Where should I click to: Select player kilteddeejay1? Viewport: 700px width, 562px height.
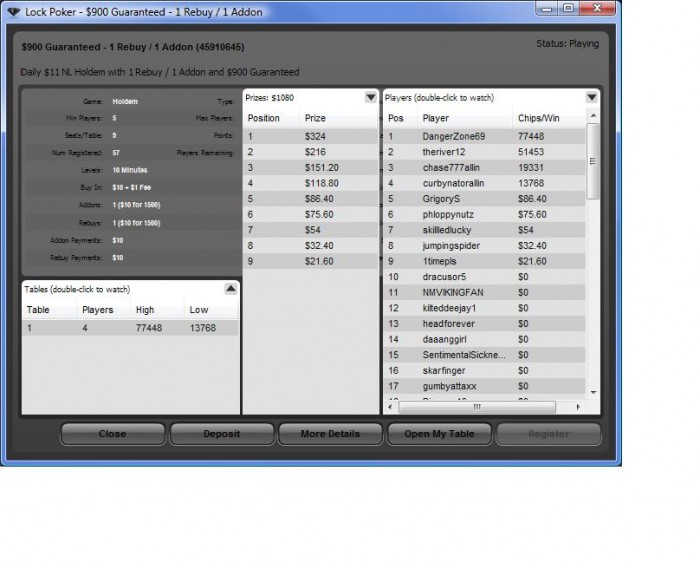[x=484, y=308]
